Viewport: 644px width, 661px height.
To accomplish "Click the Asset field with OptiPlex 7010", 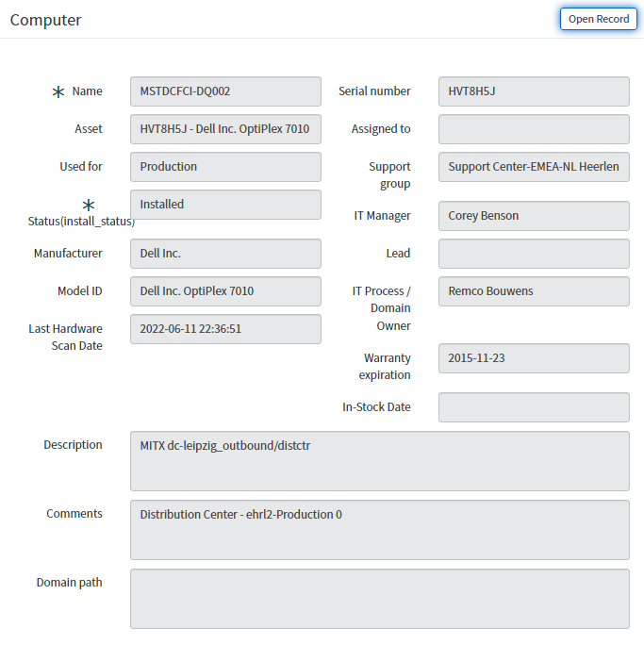I will [x=225, y=129].
